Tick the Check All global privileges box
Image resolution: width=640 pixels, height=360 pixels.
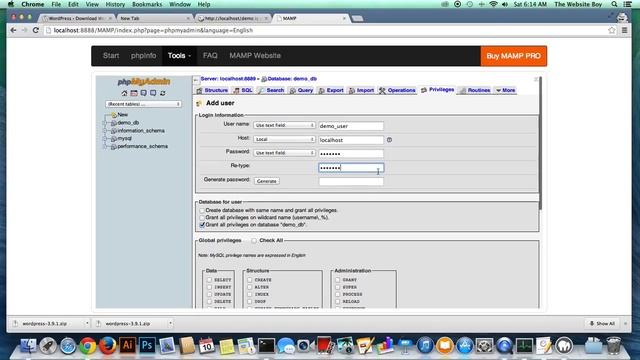point(254,241)
